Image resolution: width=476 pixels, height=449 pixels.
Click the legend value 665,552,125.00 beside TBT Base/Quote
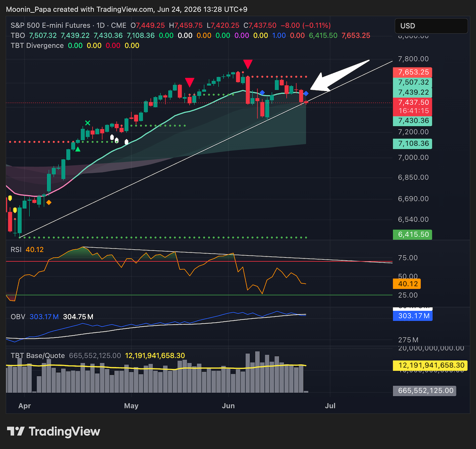tap(95, 355)
